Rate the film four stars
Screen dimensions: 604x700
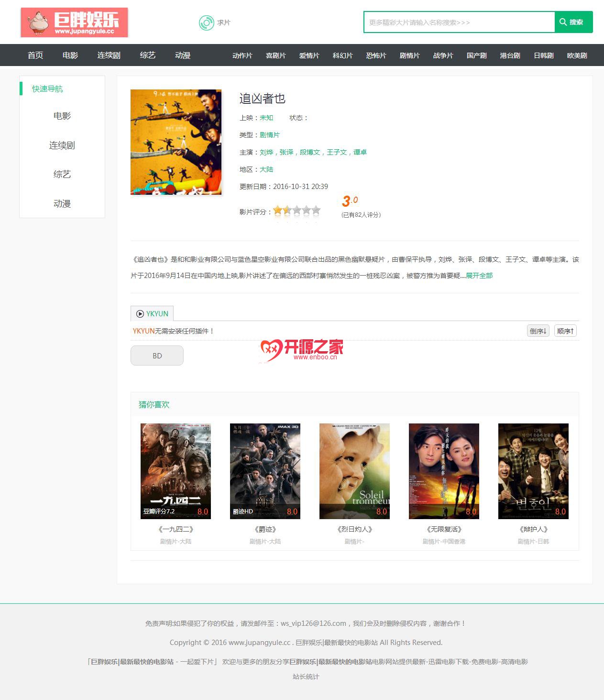(307, 211)
